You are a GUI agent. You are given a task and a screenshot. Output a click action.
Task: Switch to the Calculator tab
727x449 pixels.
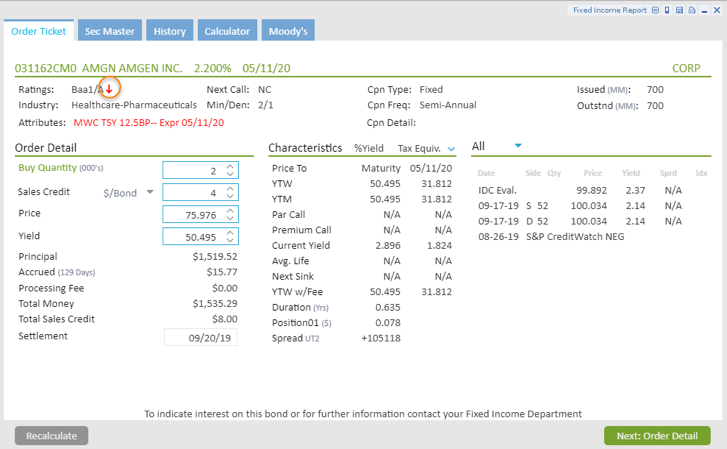(x=227, y=31)
